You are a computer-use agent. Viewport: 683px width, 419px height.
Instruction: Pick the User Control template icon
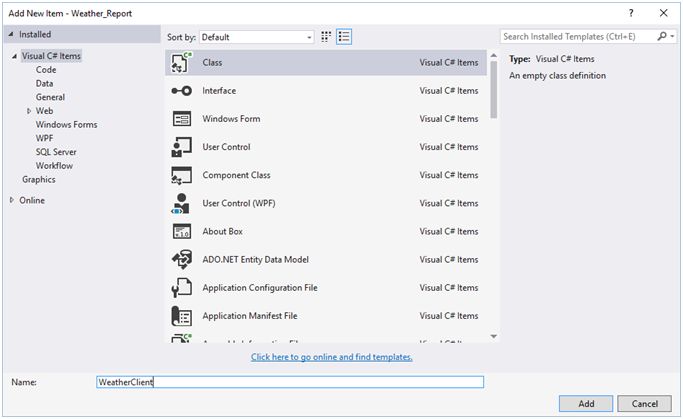coord(182,147)
